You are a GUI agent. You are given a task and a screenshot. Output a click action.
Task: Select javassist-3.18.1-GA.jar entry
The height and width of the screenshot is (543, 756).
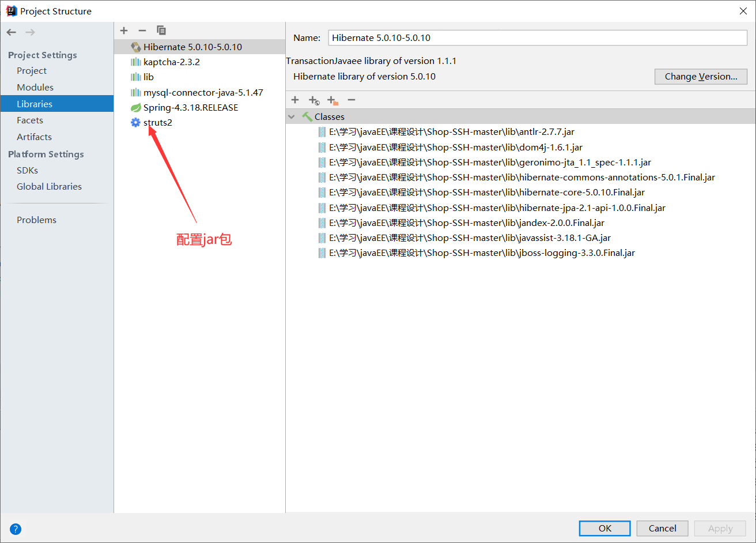coord(470,237)
